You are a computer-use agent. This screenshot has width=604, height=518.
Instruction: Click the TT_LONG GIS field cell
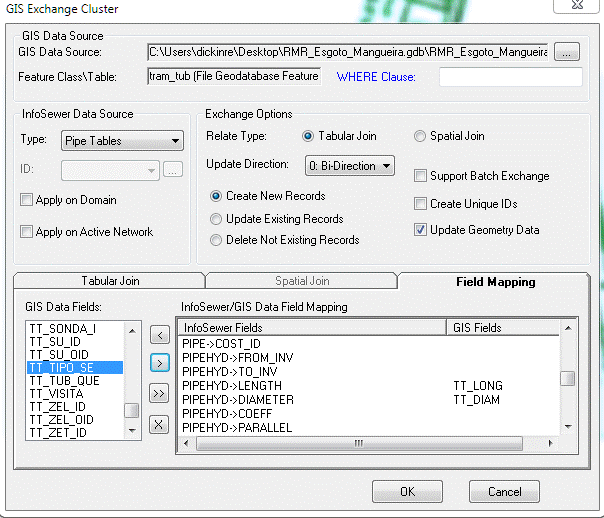[478, 386]
